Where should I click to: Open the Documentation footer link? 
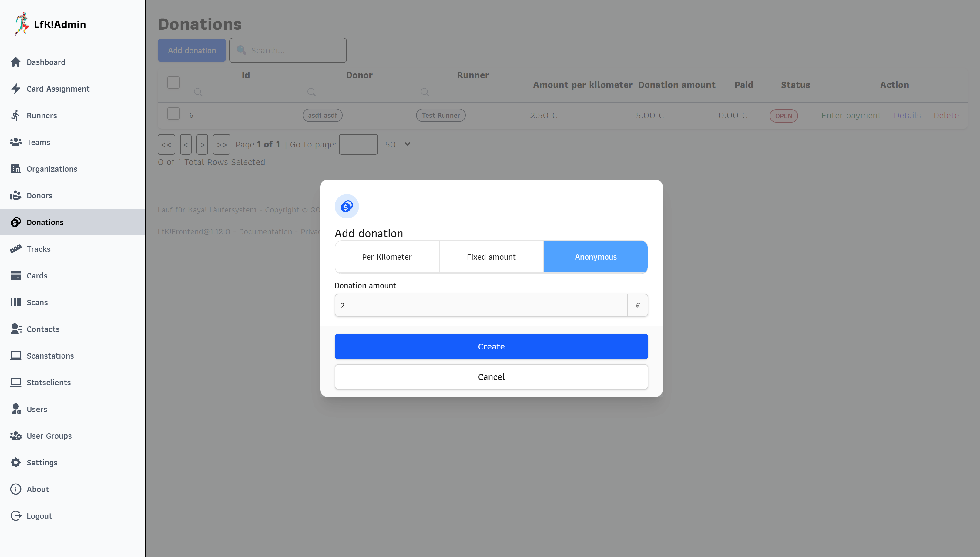click(265, 231)
